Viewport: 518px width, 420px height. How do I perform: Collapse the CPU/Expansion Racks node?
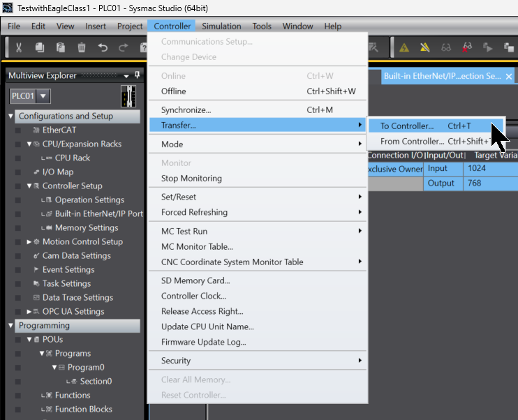29,144
